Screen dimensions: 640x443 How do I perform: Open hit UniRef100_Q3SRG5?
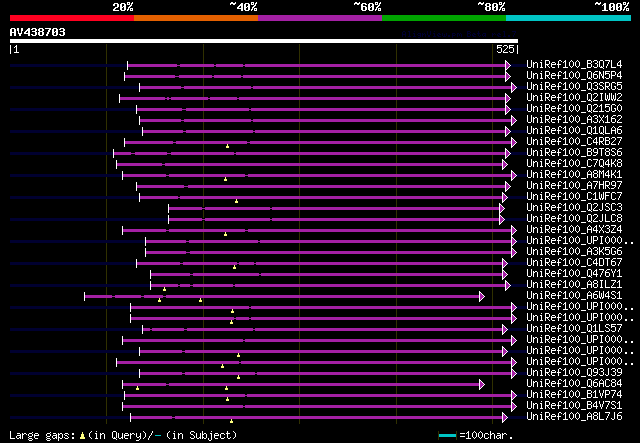(574, 87)
